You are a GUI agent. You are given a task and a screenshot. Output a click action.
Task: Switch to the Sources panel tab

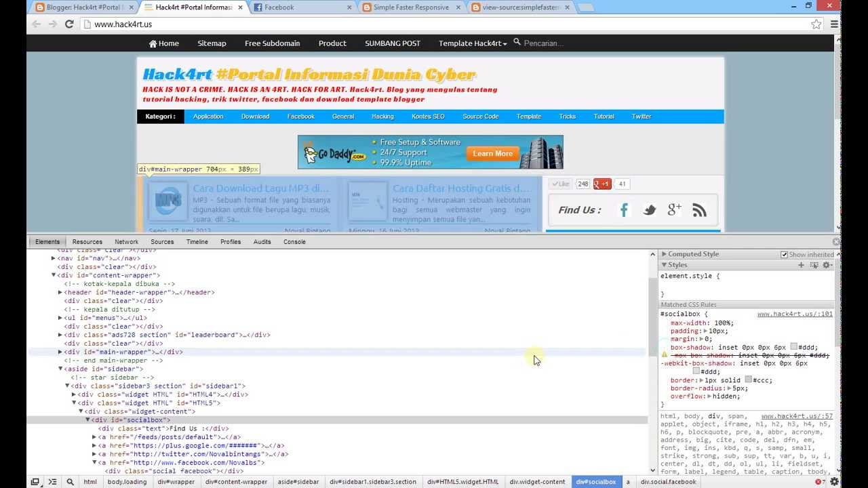(162, 242)
